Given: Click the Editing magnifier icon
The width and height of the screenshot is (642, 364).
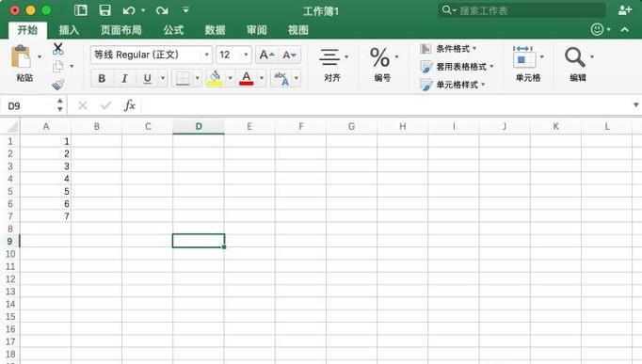Looking at the screenshot, I should pyautogui.click(x=574, y=57).
